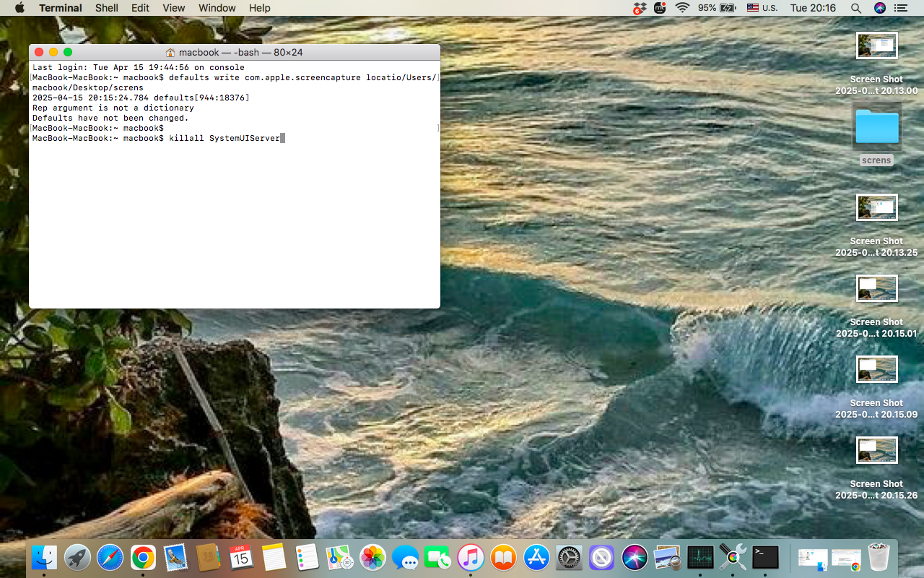The image size is (924, 578).
Task: Open the Window menu in Terminal
Action: [x=217, y=8]
